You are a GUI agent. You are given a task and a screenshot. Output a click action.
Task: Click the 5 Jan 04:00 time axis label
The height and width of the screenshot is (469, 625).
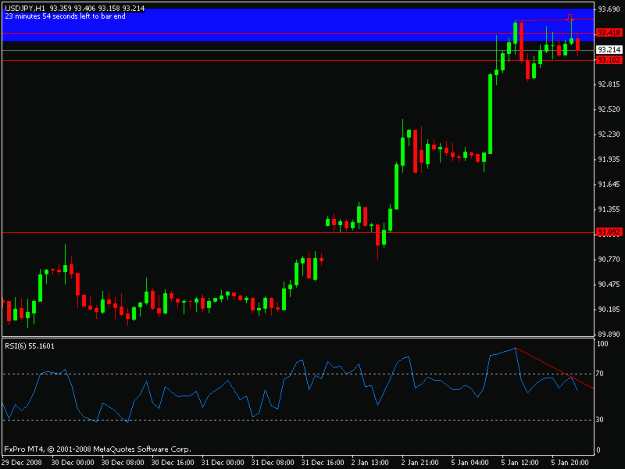point(470,463)
